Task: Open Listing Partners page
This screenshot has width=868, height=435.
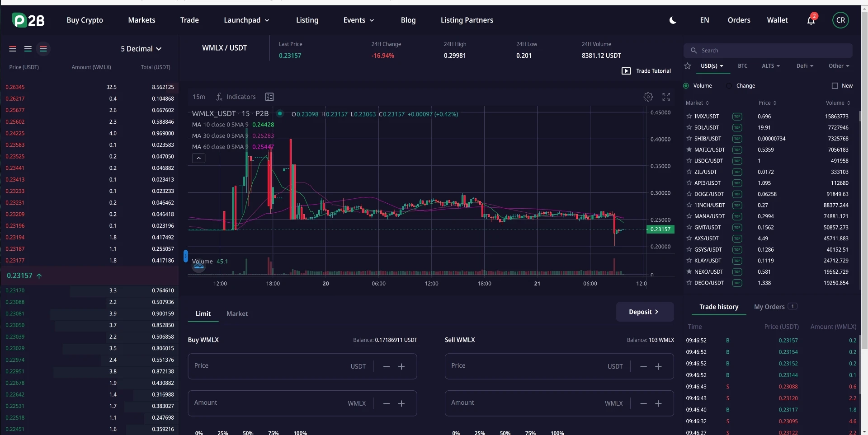Action: point(467,20)
